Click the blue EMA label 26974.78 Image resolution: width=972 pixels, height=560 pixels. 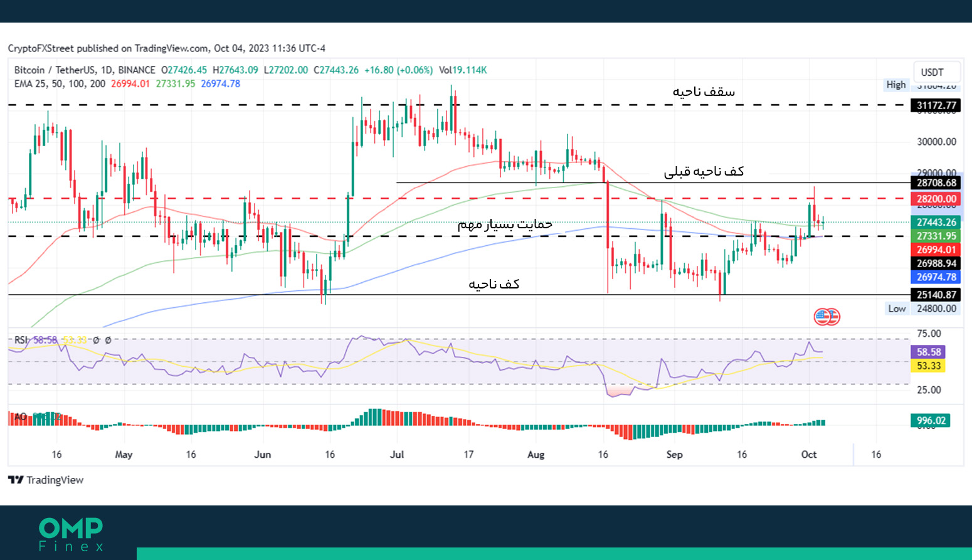936,277
